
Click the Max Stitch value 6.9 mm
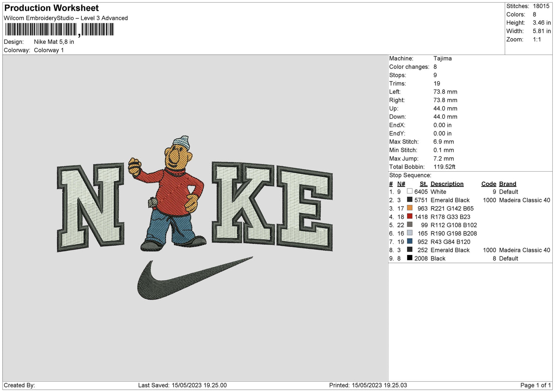pos(444,142)
